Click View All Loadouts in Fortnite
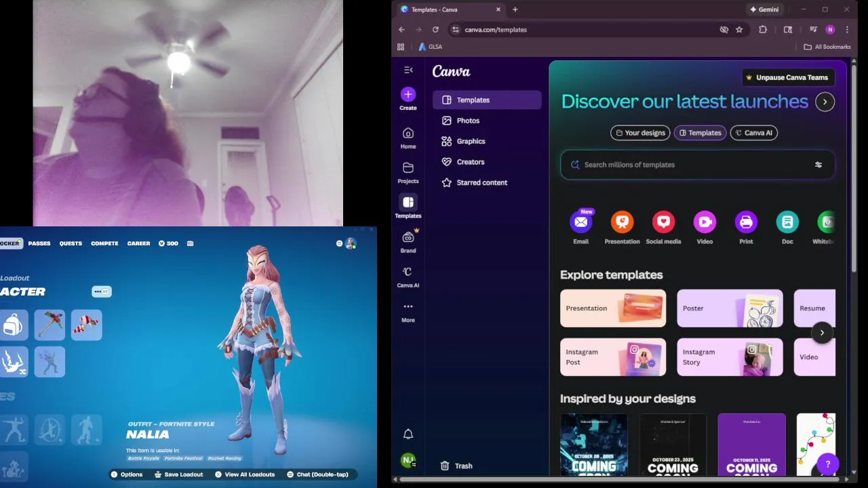The width and height of the screenshot is (868, 488). point(244,474)
